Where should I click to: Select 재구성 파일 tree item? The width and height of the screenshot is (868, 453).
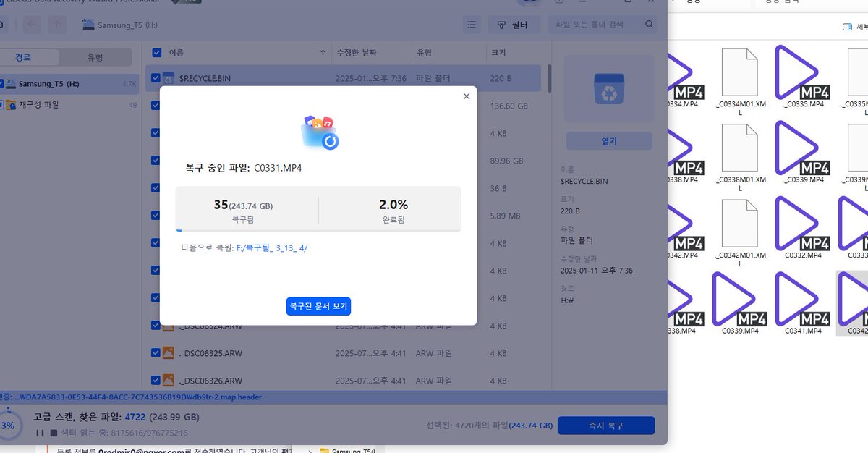(x=68, y=105)
